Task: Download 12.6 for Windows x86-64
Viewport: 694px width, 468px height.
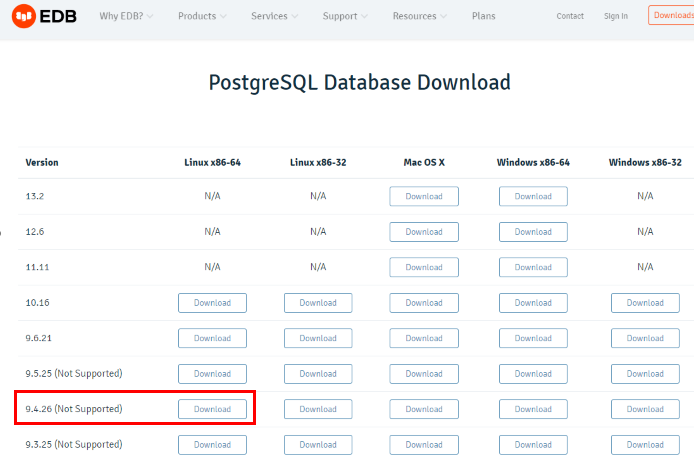Action: pyautogui.click(x=533, y=232)
